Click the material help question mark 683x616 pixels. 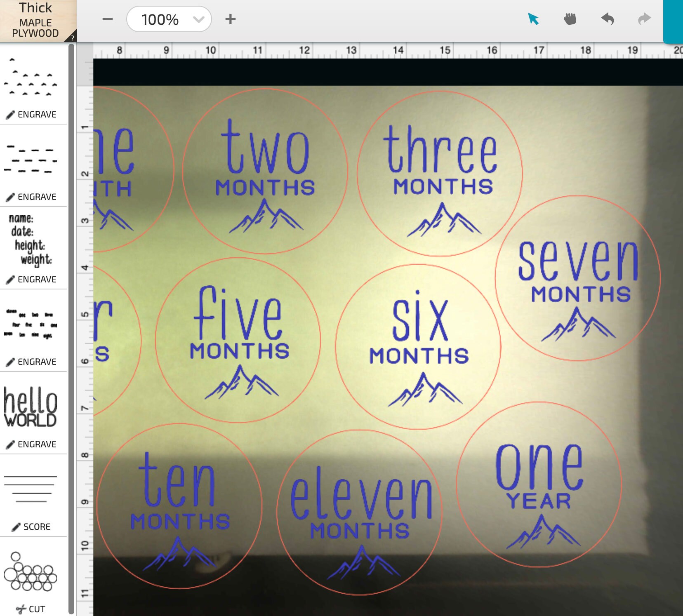(73, 38)
